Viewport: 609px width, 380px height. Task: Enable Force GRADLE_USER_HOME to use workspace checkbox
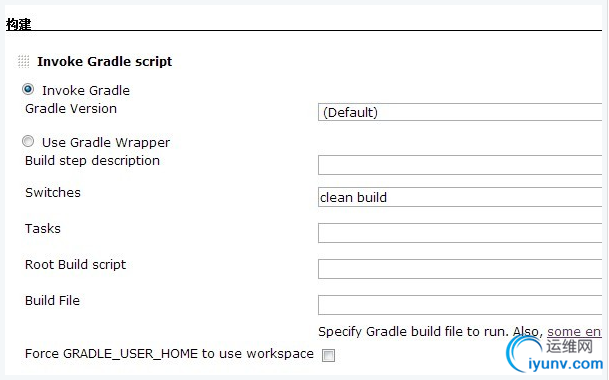(328, 355)
